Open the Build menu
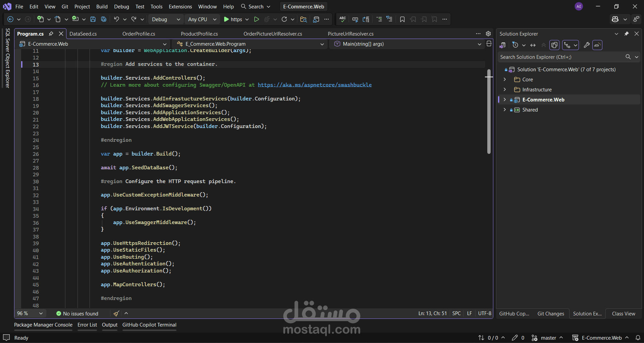 click(102, 7)
